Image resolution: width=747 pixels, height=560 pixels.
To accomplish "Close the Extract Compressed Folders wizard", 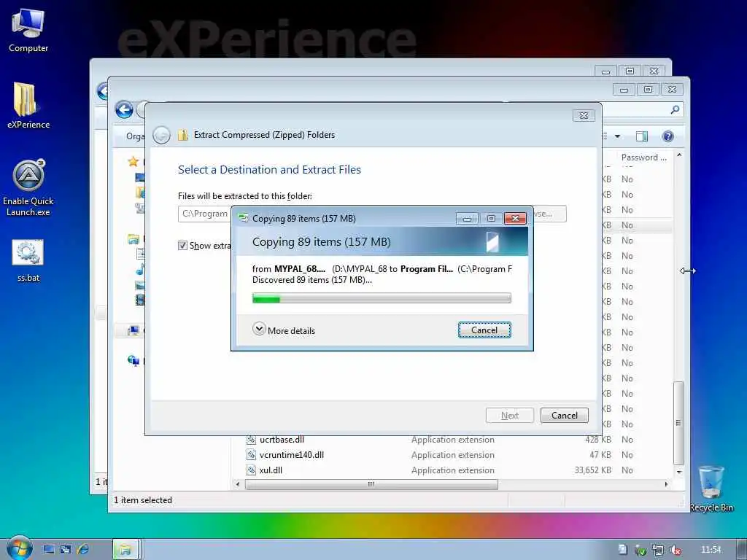I will 584,115.
